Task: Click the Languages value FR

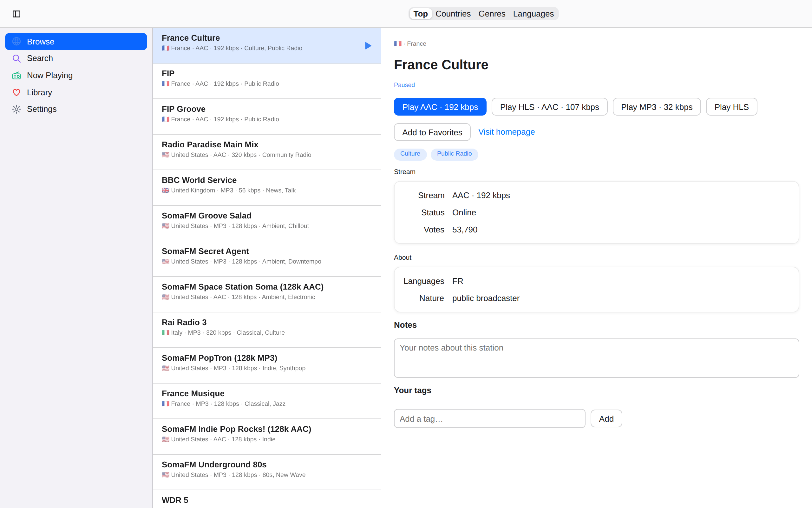Action: coord(458,281)
